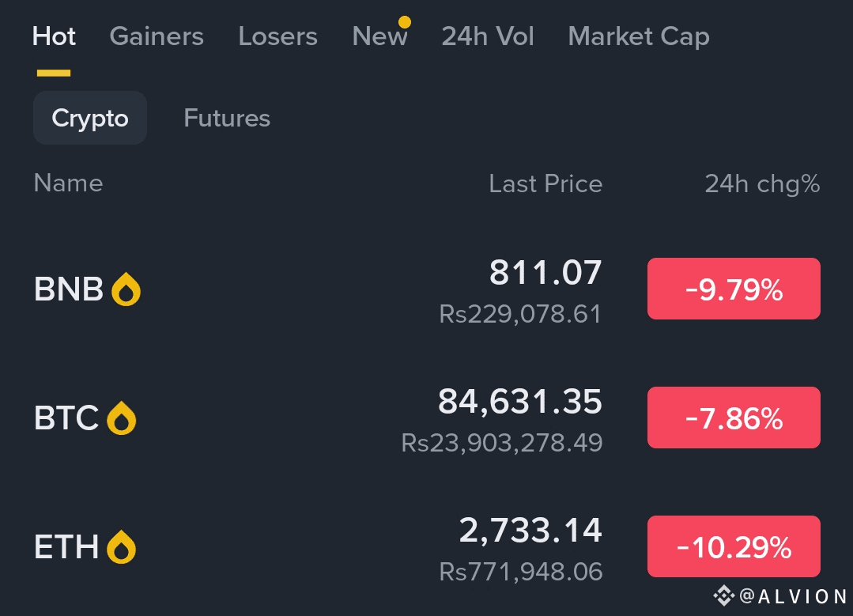Tap the ETH hot flame icon
Image resolution: width=853 pixels, height=616 pixels.
coord(121,547)
